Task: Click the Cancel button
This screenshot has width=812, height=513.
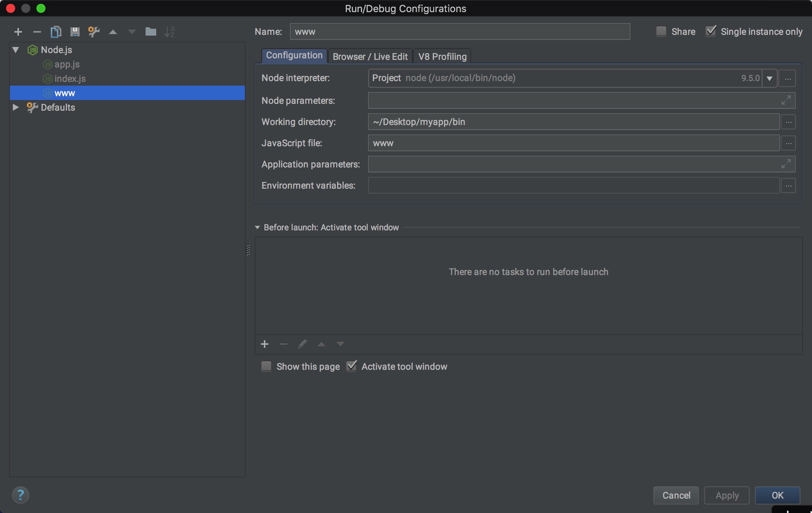Action: 676,495
